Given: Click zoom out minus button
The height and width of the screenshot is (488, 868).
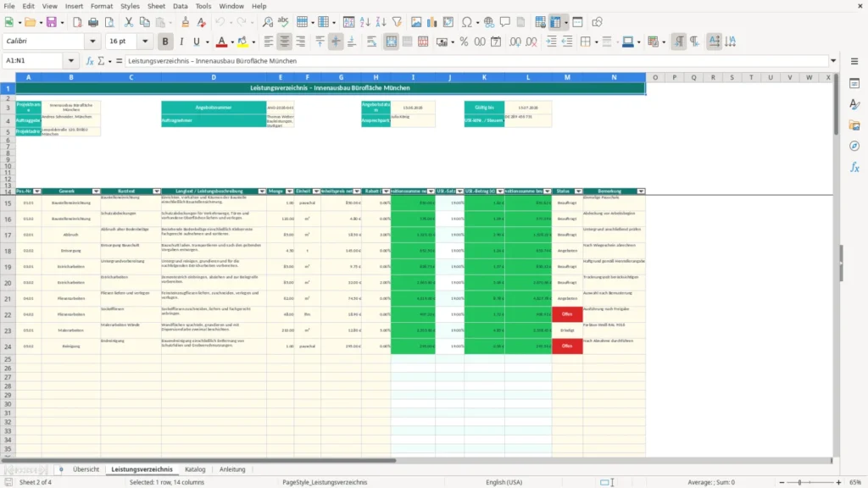Looking at the screenshot, I should click(782, 482).
